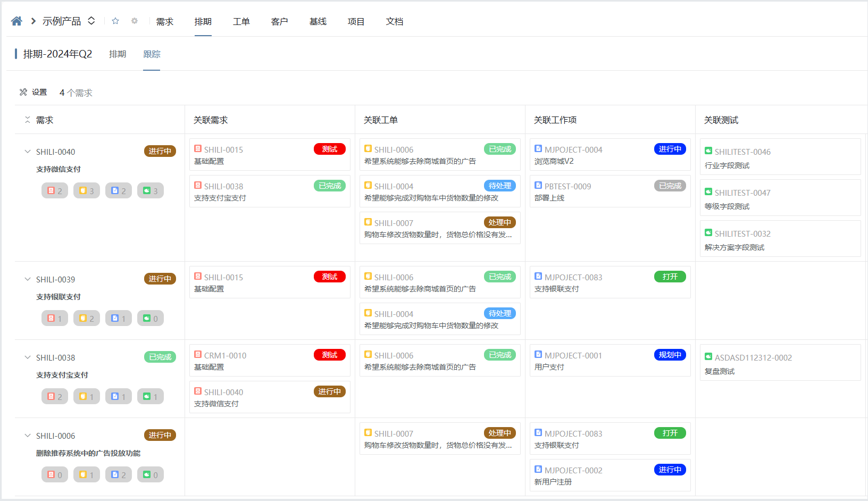Click the red defect count badge under SHILI-0040
868x501 pixels.
click(x=54, y=190)
